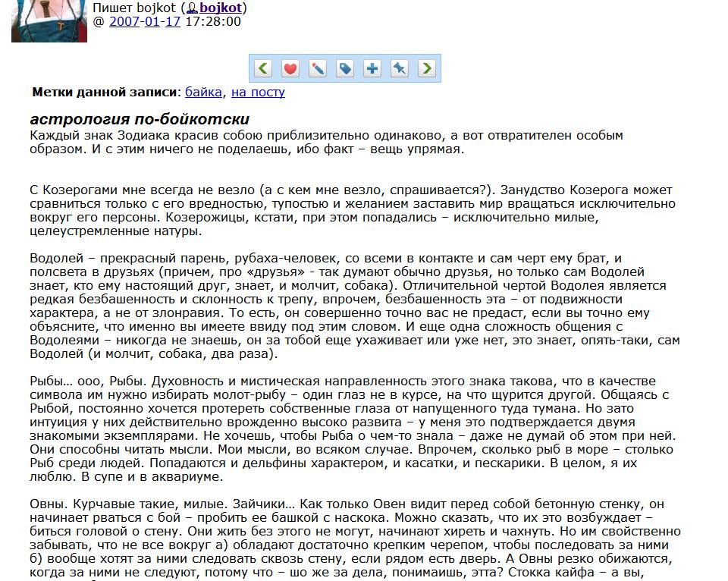Open month 01 in the date link
The image size is (728, 581).
(x=152, y=22)
